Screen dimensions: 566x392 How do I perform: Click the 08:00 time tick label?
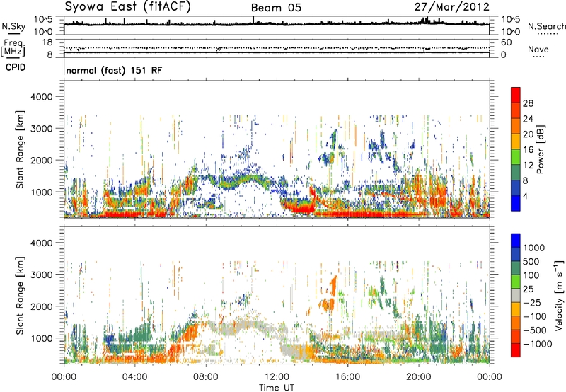[x=206, y=377]
